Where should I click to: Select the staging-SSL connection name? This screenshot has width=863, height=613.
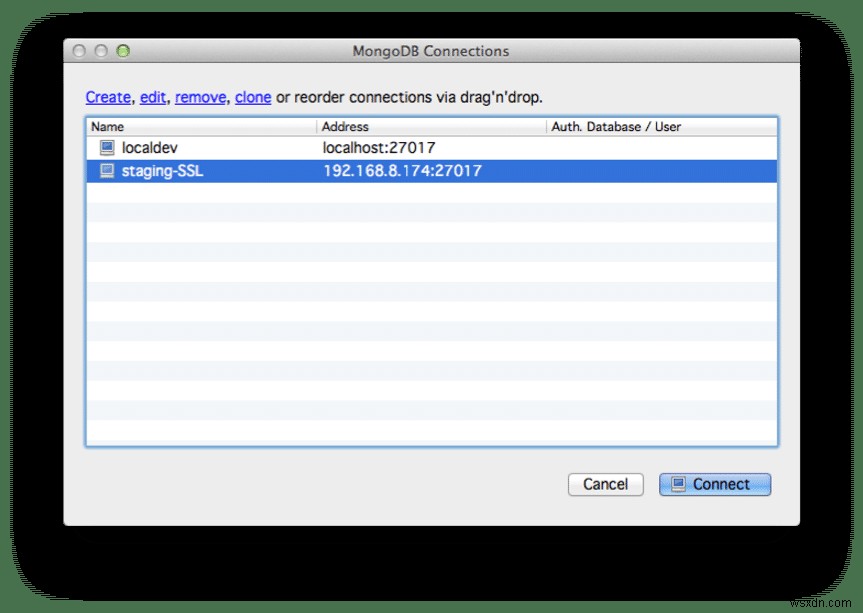pyautogui.click(x=162, y=171)
